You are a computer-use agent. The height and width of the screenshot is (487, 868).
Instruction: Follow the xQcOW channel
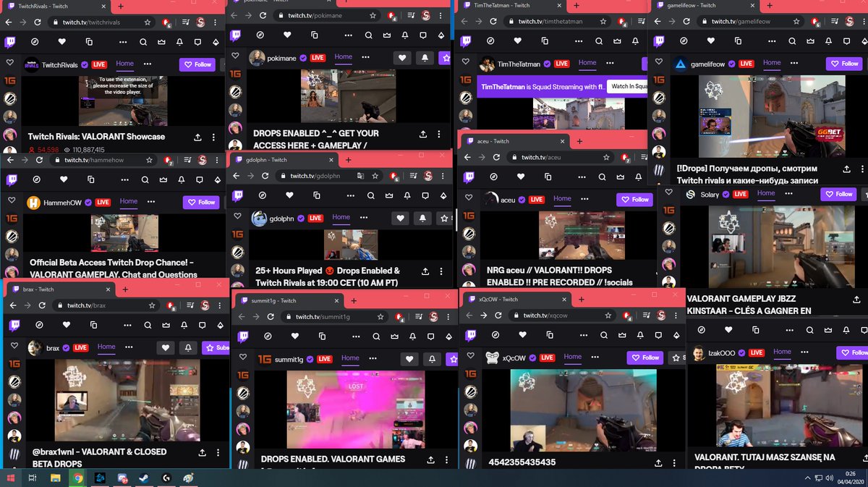(645, 357)
